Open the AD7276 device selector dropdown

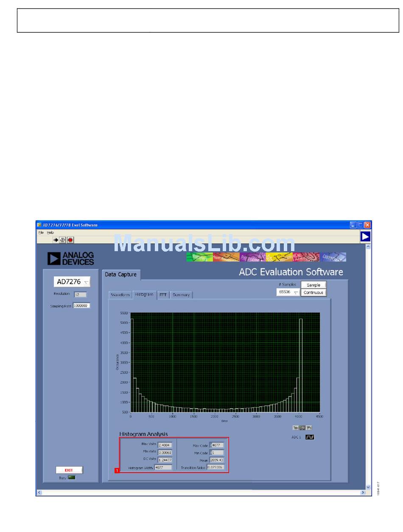pyautogui.click(x=72, y=282)
